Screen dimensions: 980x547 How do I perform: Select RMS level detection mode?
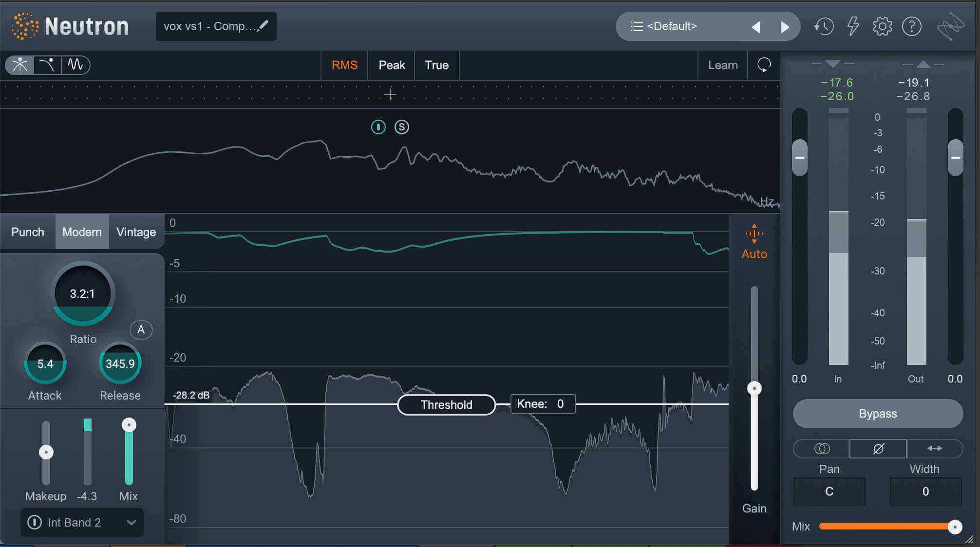(x=344, y=65)
